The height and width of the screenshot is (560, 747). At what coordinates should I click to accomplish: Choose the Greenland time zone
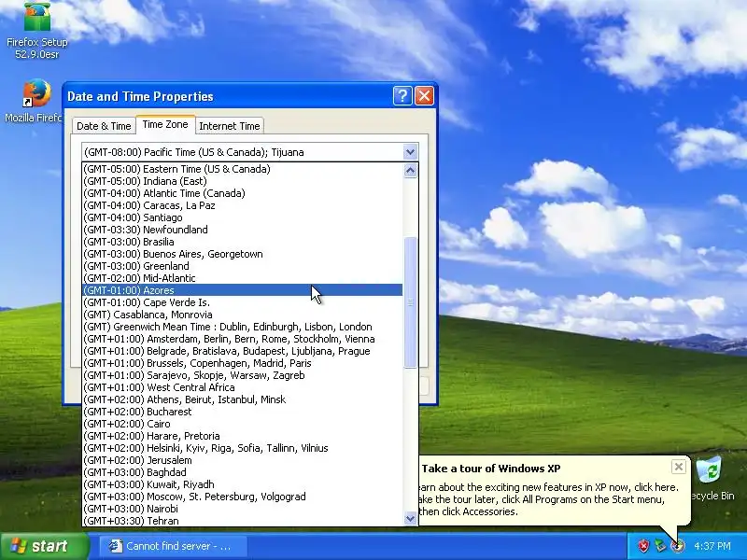[243, 266]
